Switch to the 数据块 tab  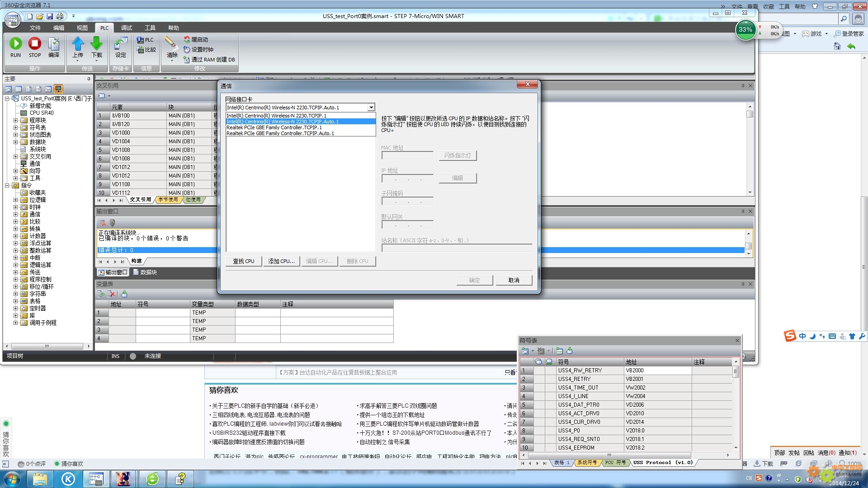(145, 272)
